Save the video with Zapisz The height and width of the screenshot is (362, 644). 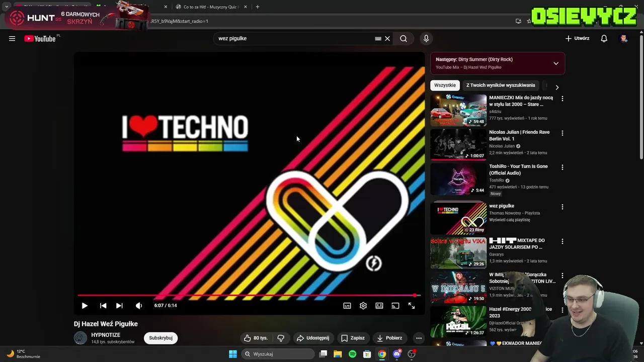353,338
